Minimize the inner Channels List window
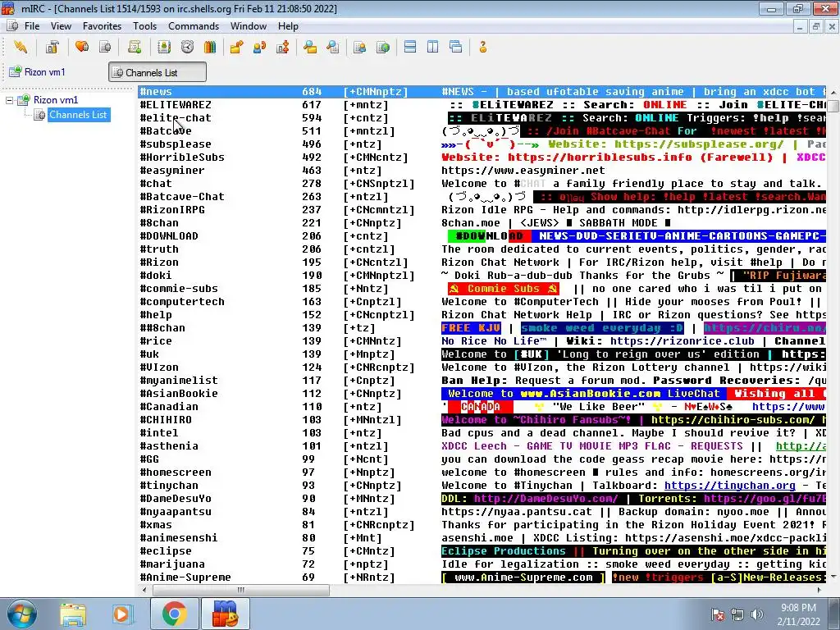The width and height of the screenshot is (840, 630). pos(800,26)
